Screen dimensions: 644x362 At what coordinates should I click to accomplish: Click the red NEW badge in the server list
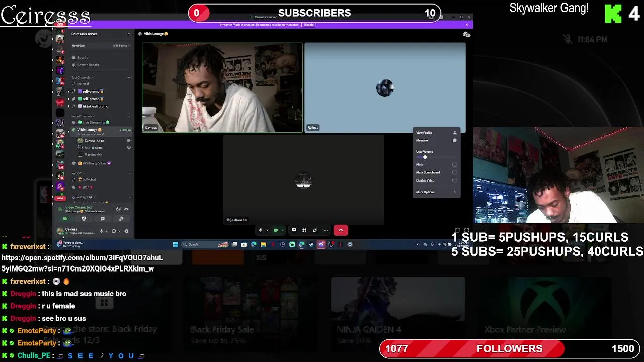coord(60,198)
